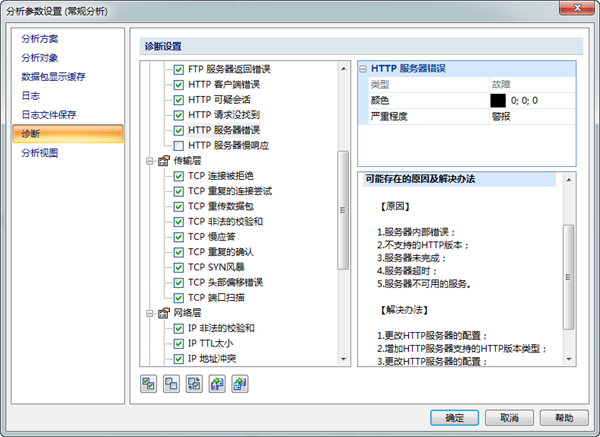Click the export diagnosis settings icon

pyautogui.click(x=240, y=384)
